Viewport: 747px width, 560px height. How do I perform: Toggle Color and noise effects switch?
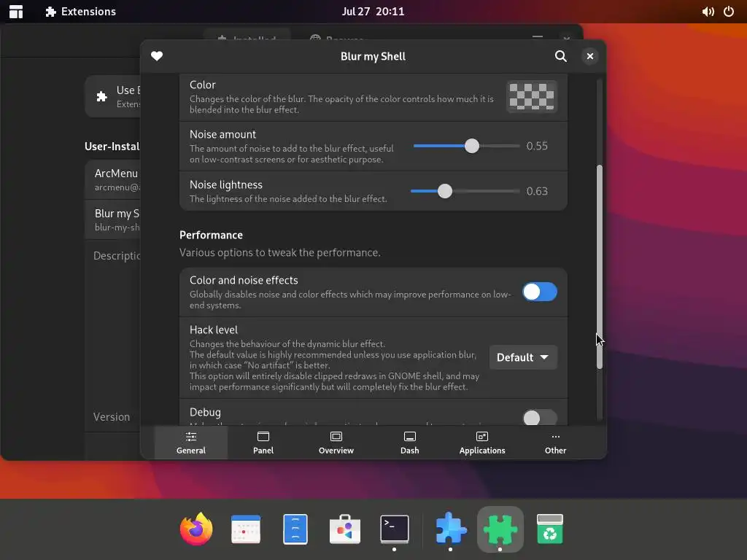tap(539, 292)
